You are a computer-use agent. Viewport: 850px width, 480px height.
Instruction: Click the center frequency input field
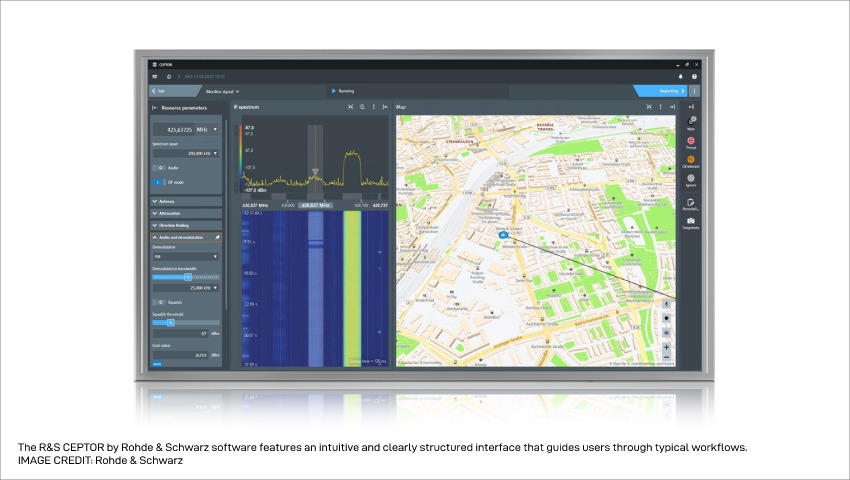coord(174,130)
